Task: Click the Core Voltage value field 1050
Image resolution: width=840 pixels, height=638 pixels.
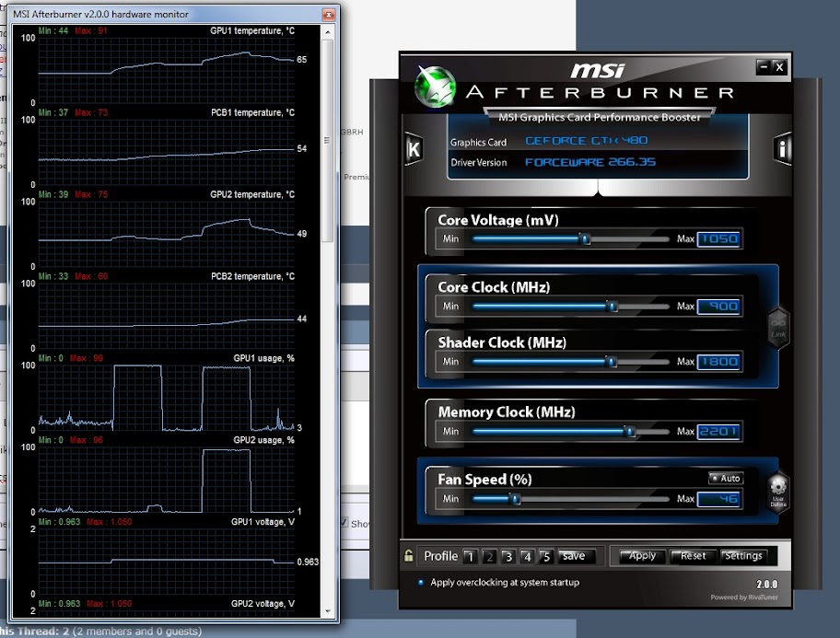Action: [x=719, y=239]
